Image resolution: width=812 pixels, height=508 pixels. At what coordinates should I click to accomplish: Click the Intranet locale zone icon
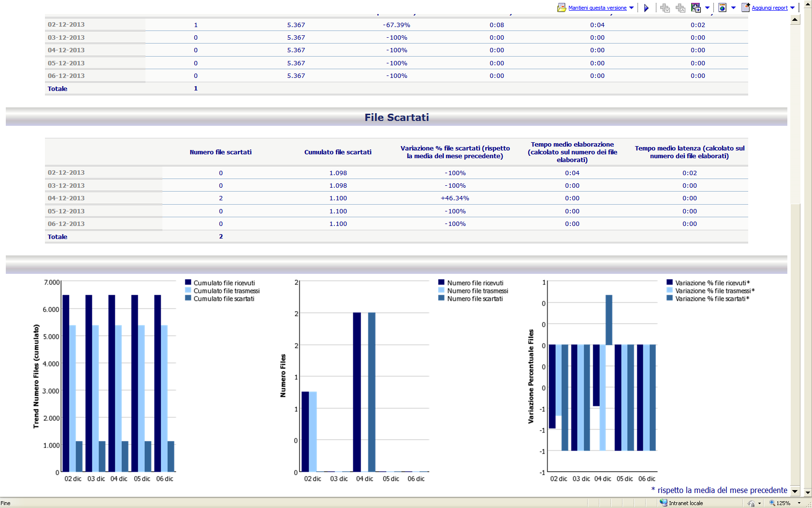[x=664, y=503]
